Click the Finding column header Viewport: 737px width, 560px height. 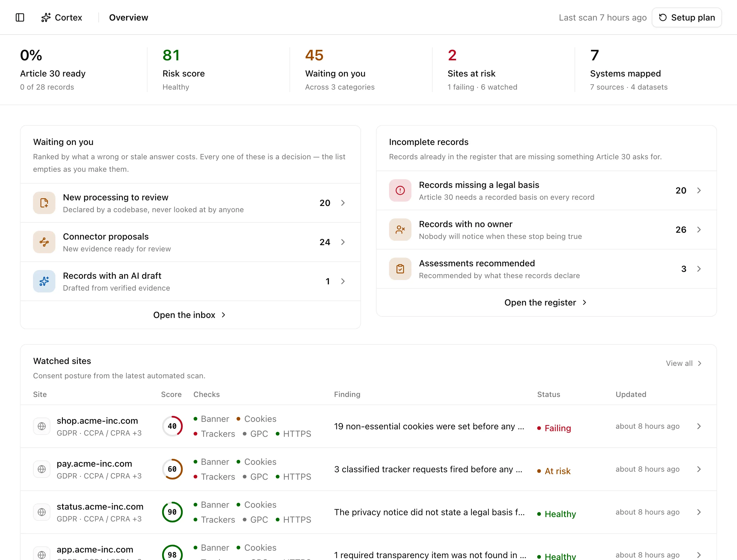coord(347,394)
